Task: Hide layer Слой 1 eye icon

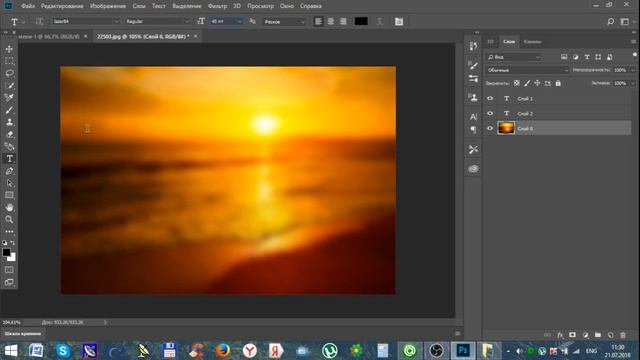Action: (490, 98)
